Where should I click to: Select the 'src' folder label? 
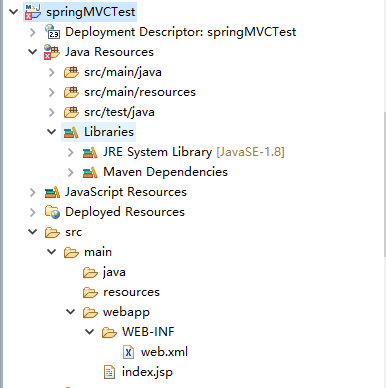coord(74,232)
